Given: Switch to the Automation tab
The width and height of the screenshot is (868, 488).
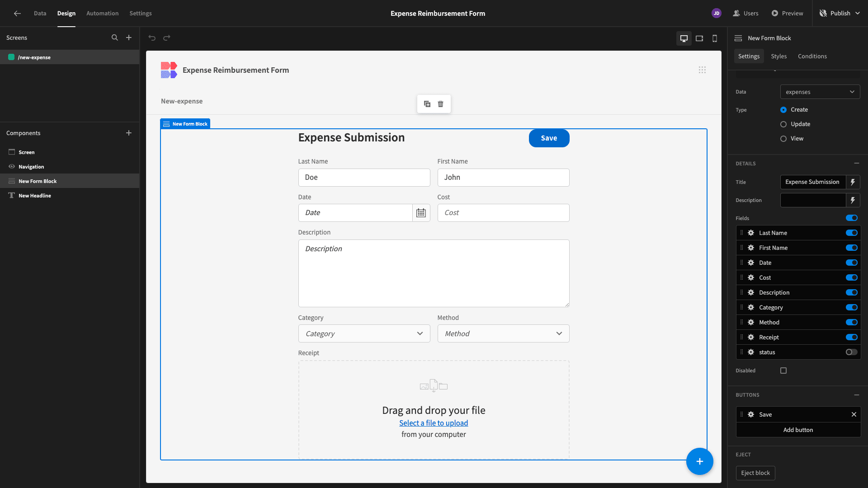Looking at the screenshot, I should click(103, 14).
